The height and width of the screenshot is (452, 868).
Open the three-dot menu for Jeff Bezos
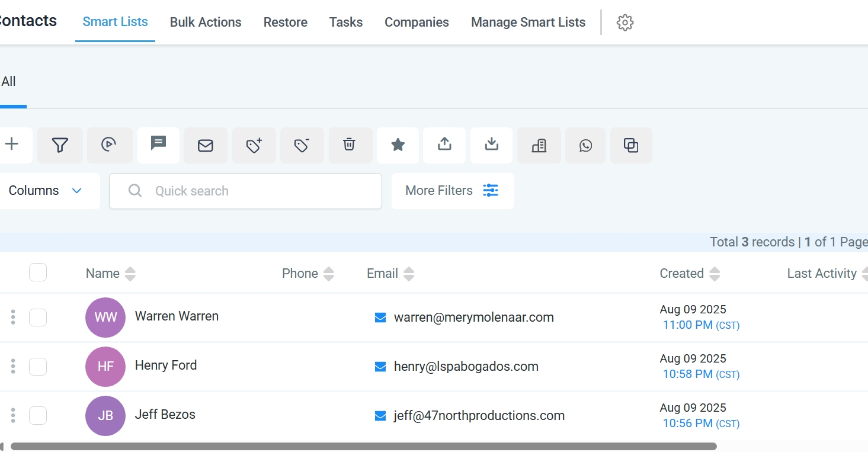pyautogui.click(x=13, y=415)
